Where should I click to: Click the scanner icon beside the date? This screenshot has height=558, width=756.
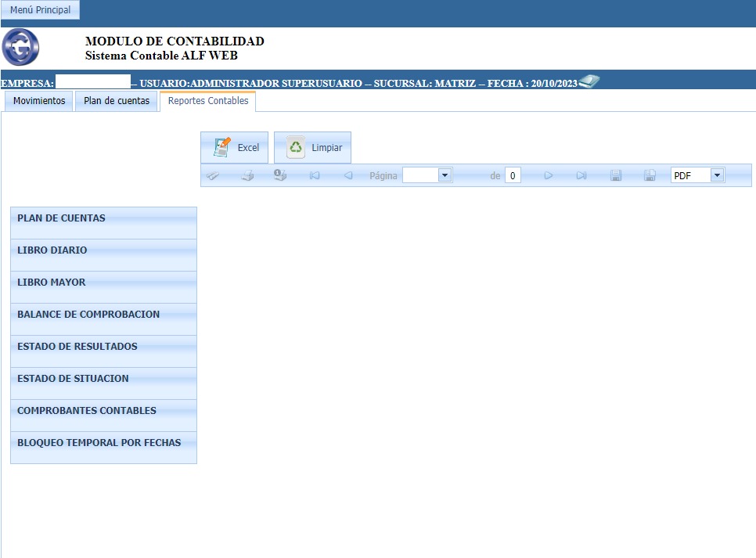589,81
